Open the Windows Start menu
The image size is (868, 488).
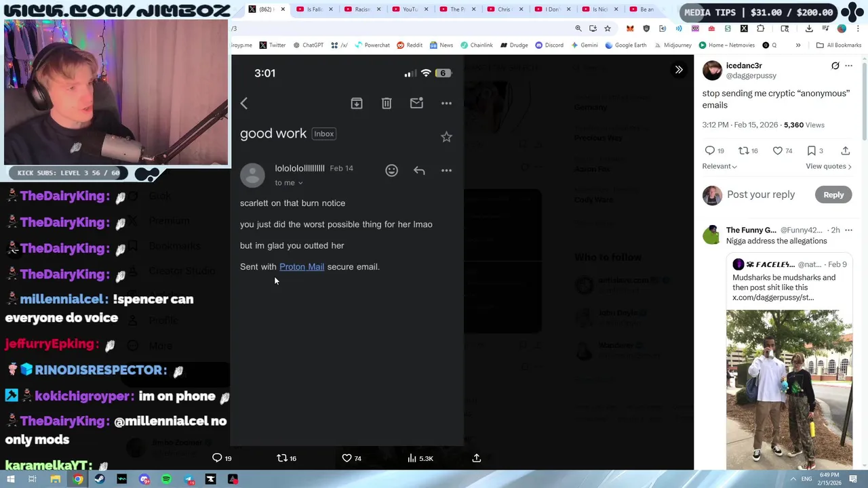pyautogui.click(x=10, y=479)
